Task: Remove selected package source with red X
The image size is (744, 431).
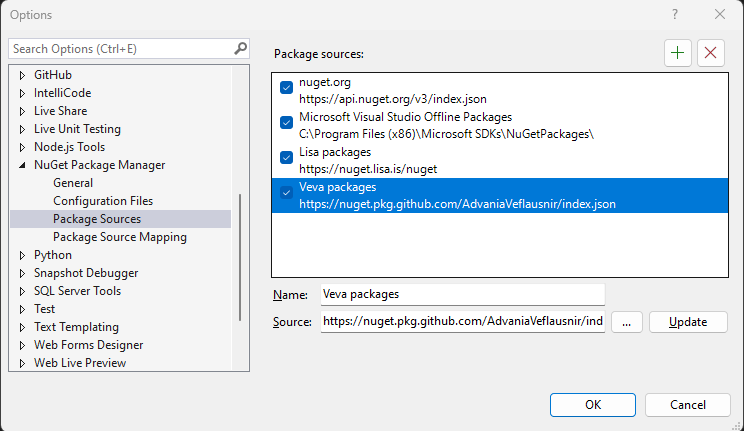Action: point(710,53)
